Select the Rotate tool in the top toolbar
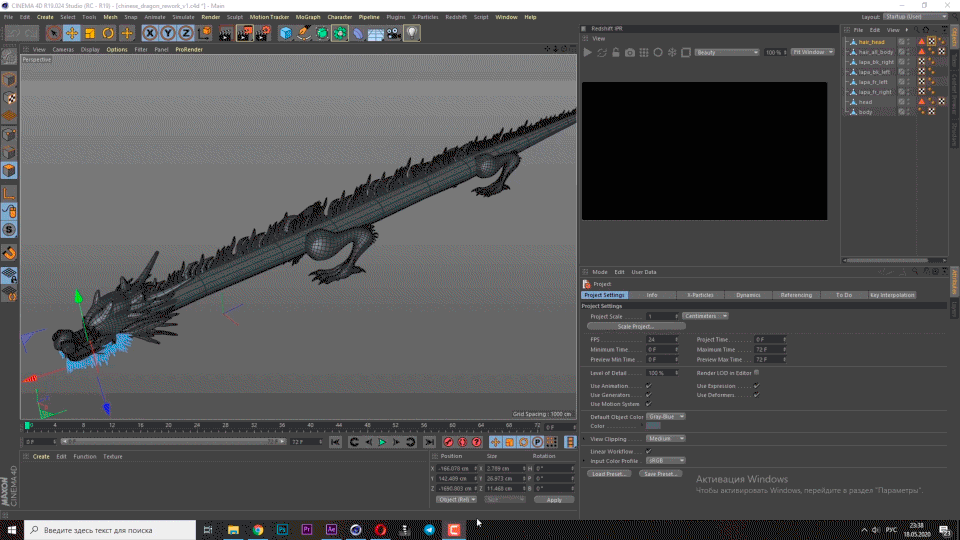960x540 pixels. point(108,33)
